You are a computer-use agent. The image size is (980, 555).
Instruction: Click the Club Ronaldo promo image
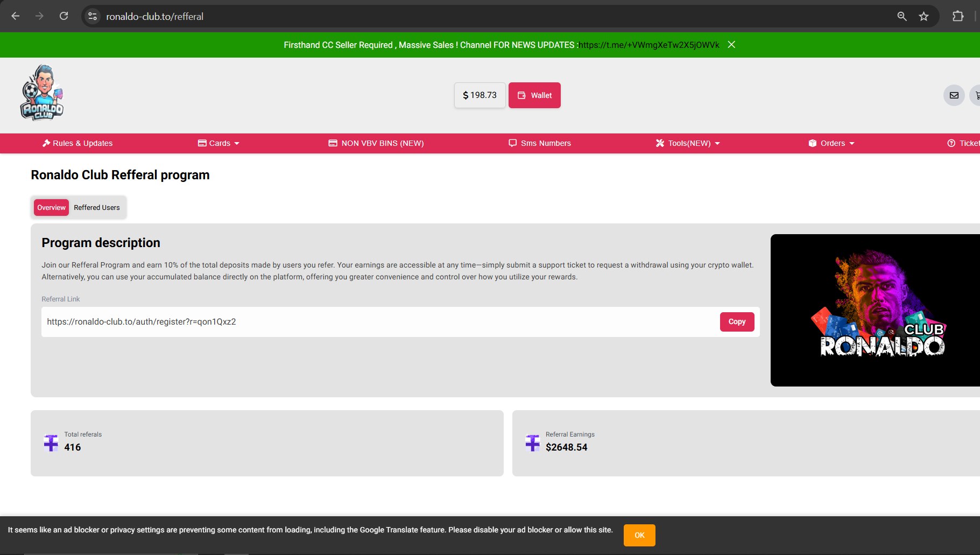[875, 310]
